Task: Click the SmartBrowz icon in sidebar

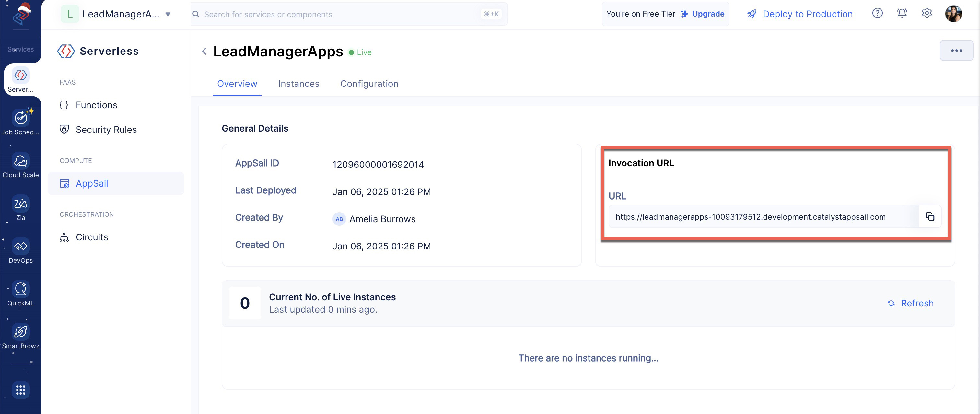Action: (x=21, y=331)
